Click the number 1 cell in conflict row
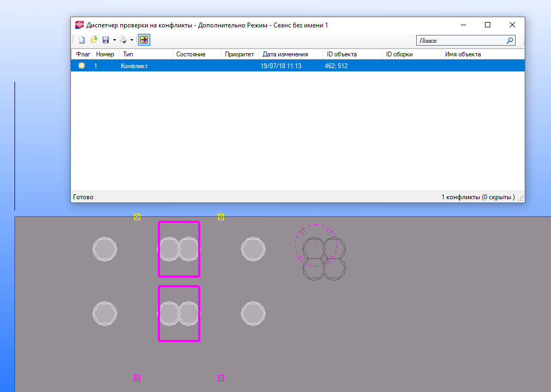 tap(96, 66)
